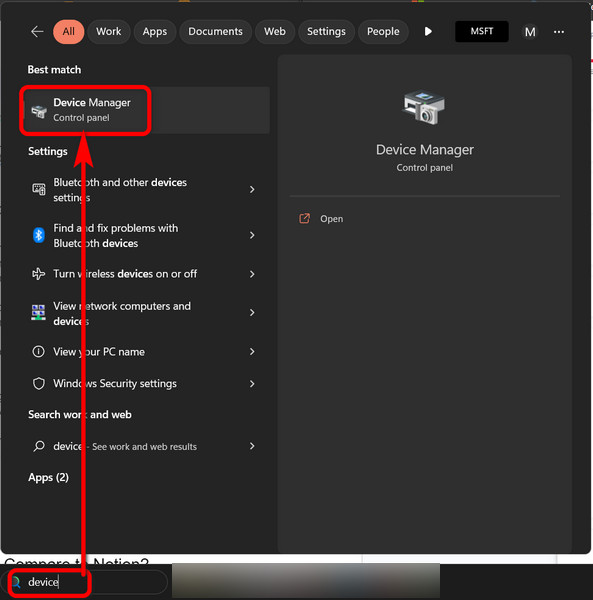
Task: Expand View network computers and devices chevron
Action: pos(252,313)
